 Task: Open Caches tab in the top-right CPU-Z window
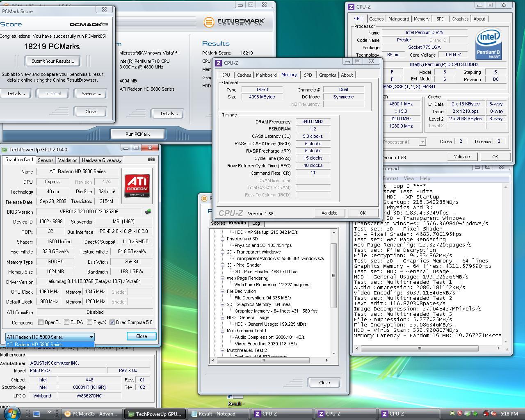tap(376, 19)
